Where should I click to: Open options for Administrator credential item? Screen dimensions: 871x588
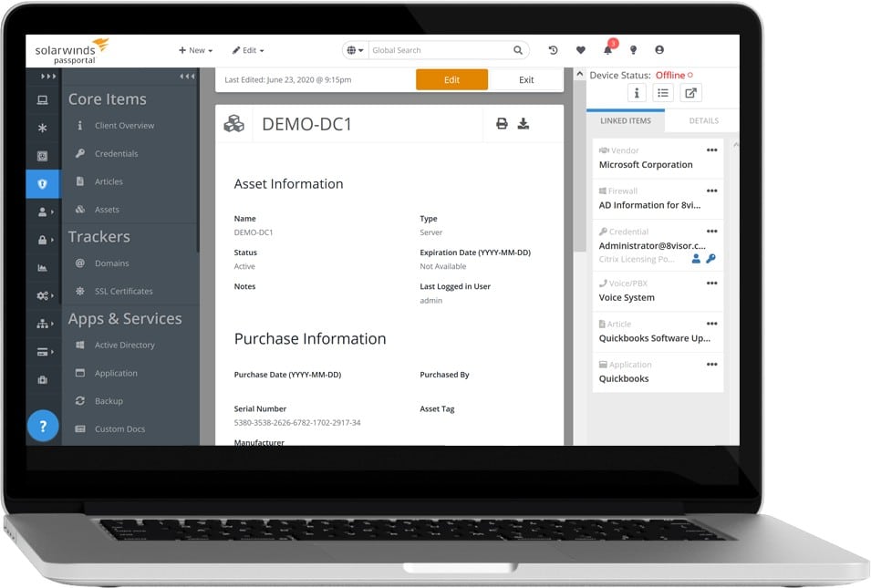711,231
